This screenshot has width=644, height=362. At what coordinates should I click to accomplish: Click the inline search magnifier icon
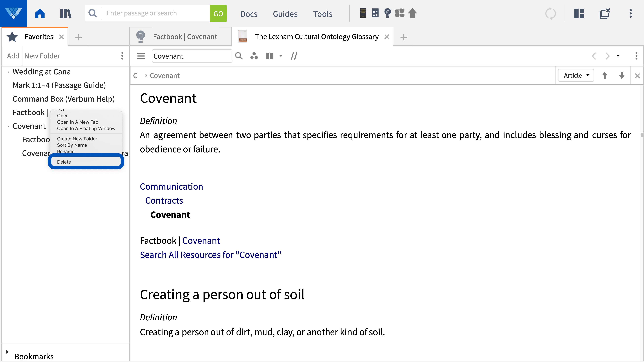click(239, 56)
